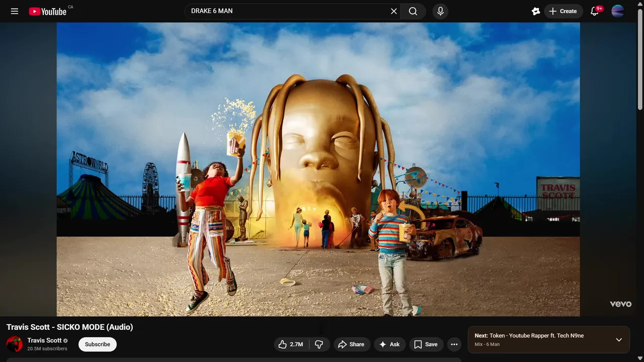
Task: Click the Create button
Action: point(563,11)
